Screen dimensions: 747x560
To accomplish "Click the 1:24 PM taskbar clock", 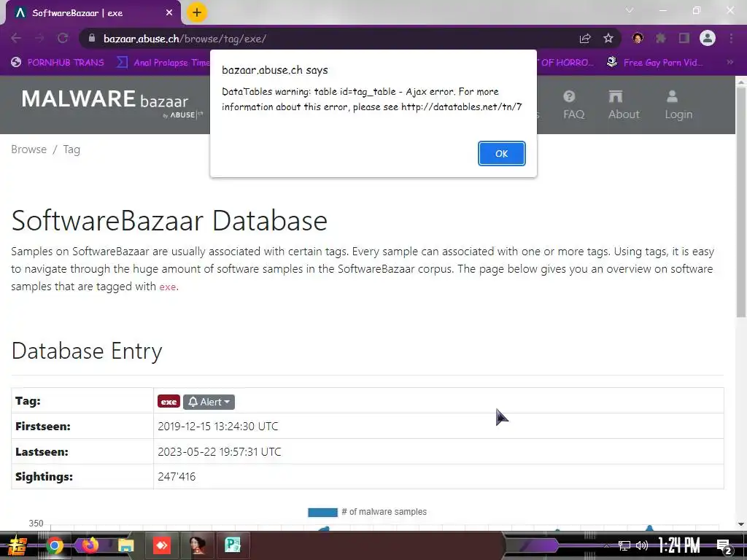I will pos(679,545).
